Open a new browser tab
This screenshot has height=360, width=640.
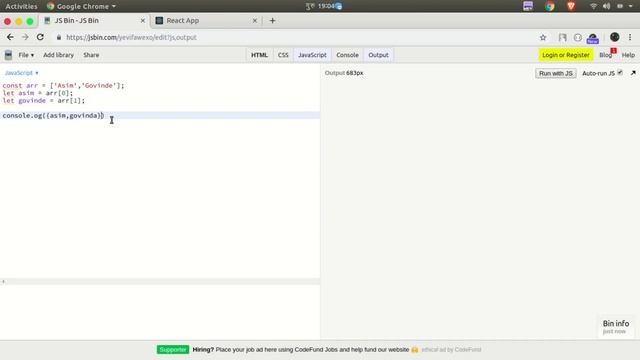[273, 20]
